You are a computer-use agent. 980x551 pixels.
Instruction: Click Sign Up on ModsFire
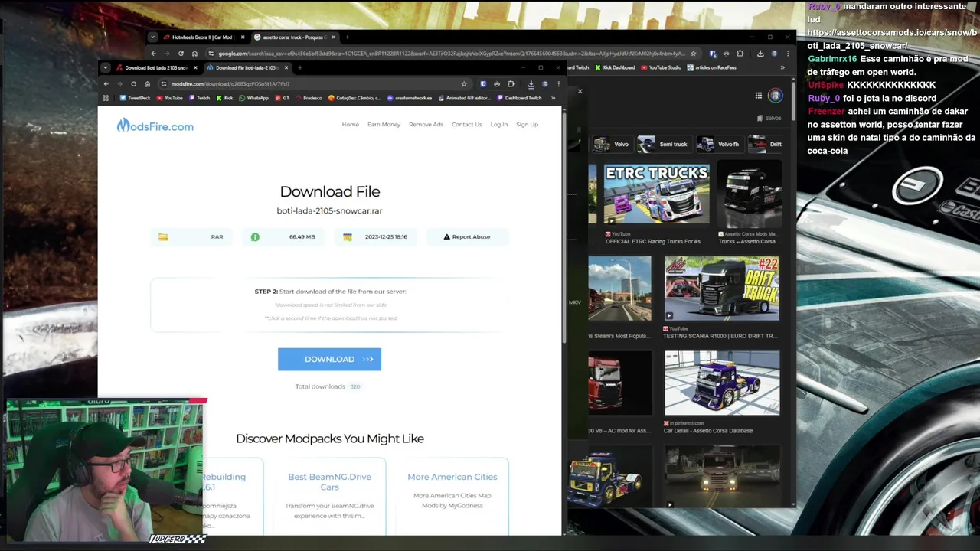[527, 124]
